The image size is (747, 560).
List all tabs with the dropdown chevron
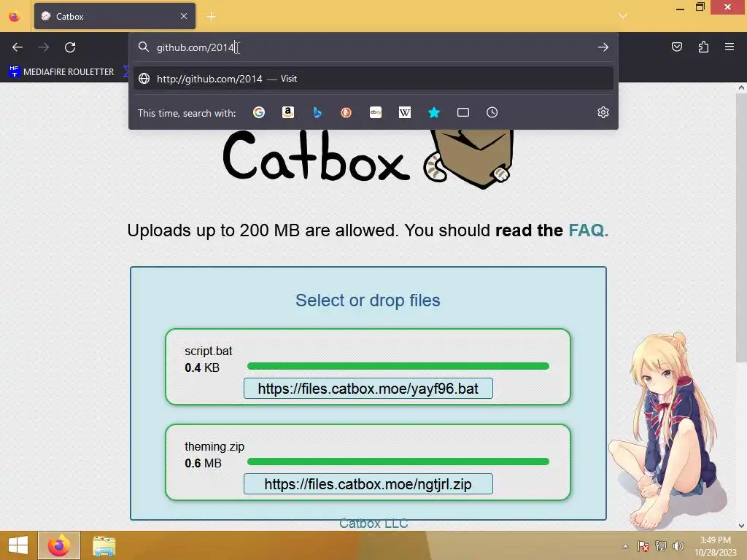click(623, 16)
